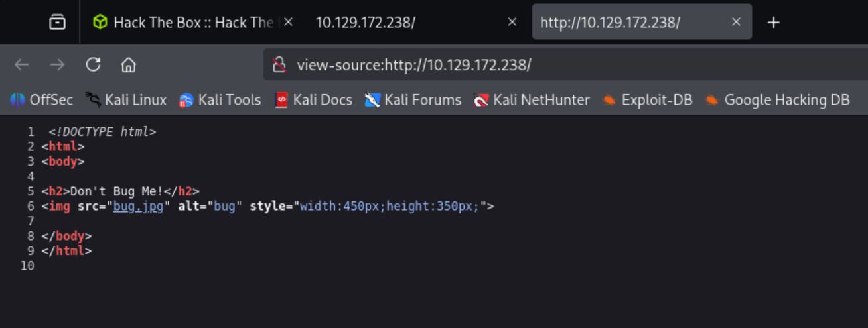Click the insecure connection lock icon
Screen dimensions: 868x328
(280, 64)
